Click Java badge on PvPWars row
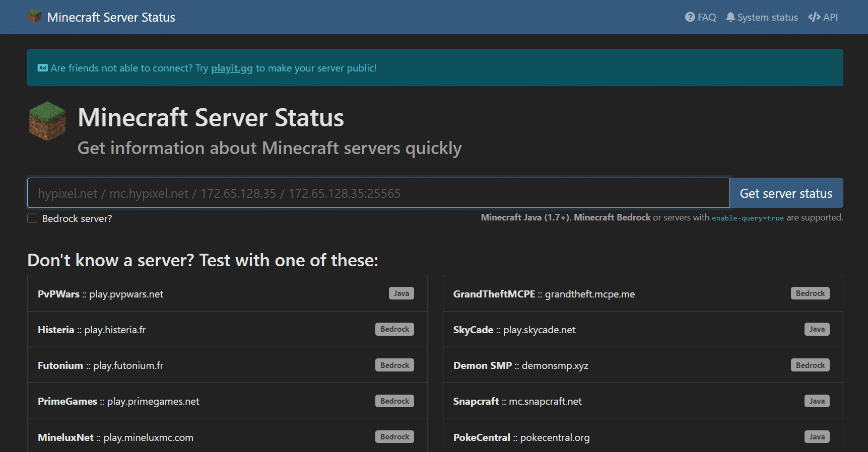 coord(402,293)
